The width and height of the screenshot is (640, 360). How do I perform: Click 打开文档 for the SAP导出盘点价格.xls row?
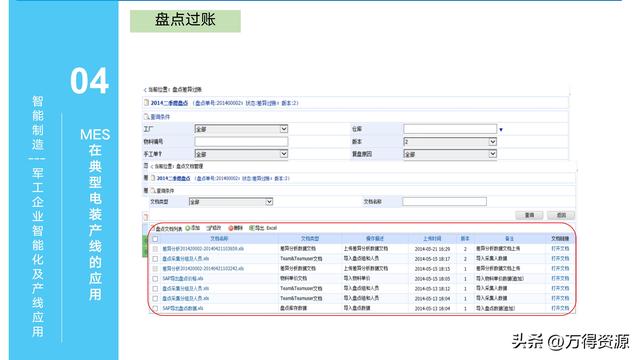[560, 279]
